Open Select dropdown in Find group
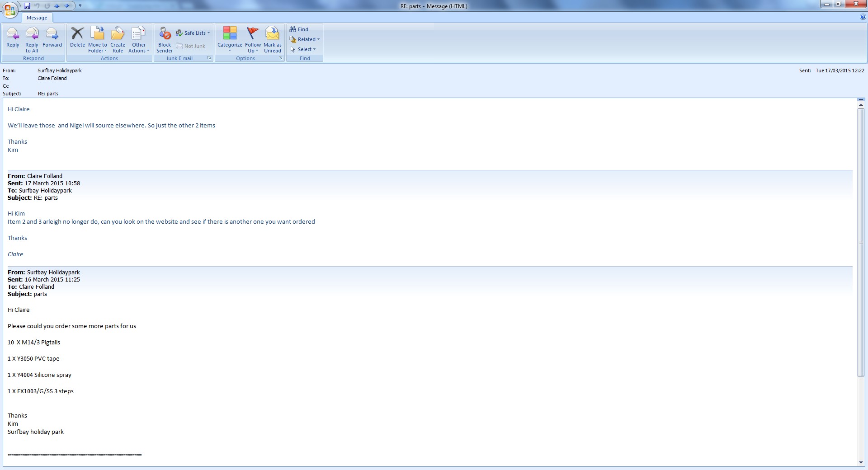The height and width of the screenshot is (470, 868). tap(303, 49)
